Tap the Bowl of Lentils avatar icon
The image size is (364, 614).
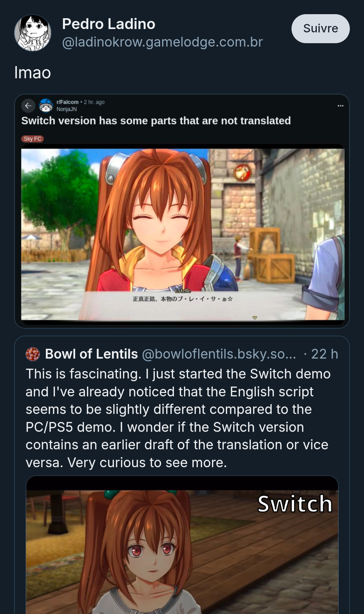33,354
